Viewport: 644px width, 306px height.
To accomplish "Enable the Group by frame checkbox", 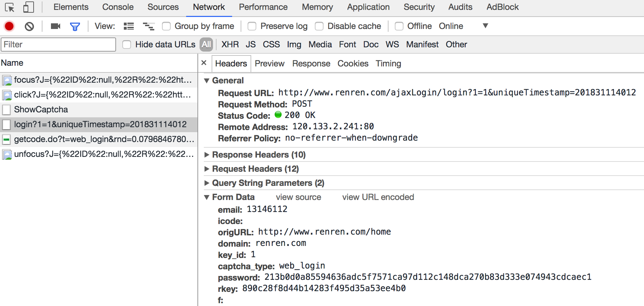I will 166,26.
